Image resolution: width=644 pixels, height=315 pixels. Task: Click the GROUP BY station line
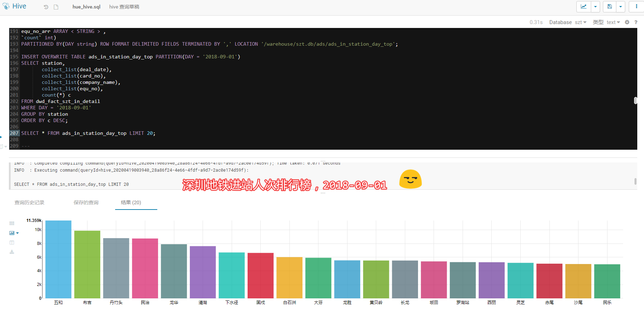coord(45,114)
